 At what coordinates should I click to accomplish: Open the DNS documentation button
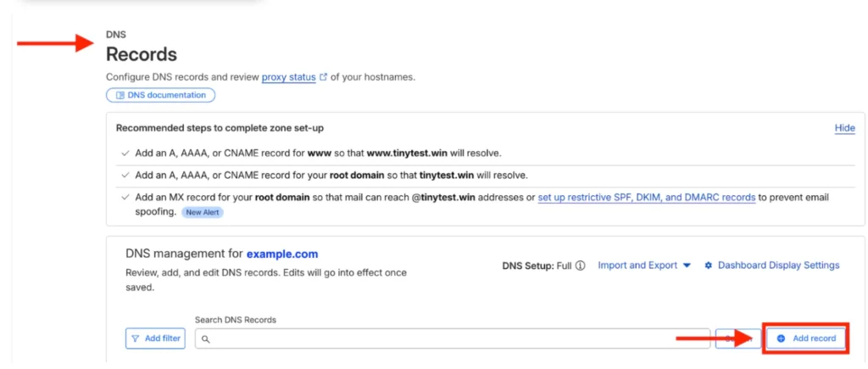tap(160, 95)
